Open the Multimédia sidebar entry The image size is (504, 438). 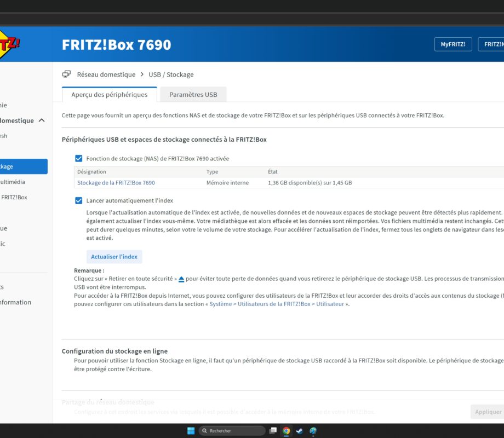(13, 182)
